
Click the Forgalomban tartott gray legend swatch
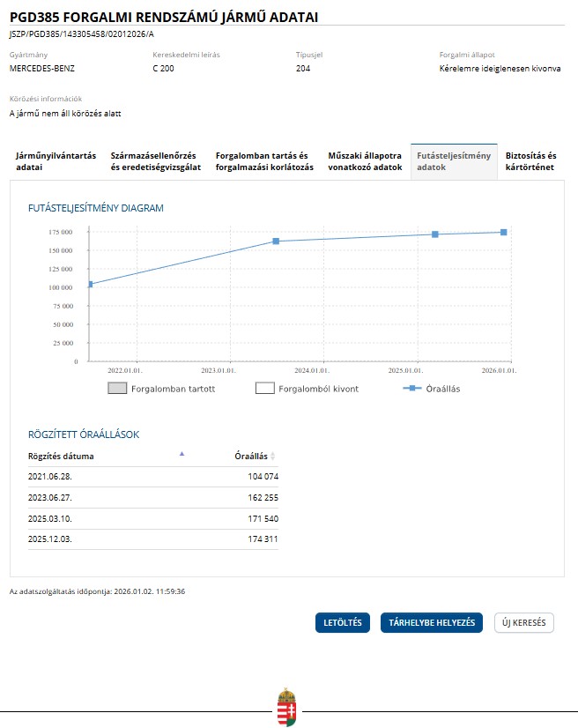coord(117,388)
